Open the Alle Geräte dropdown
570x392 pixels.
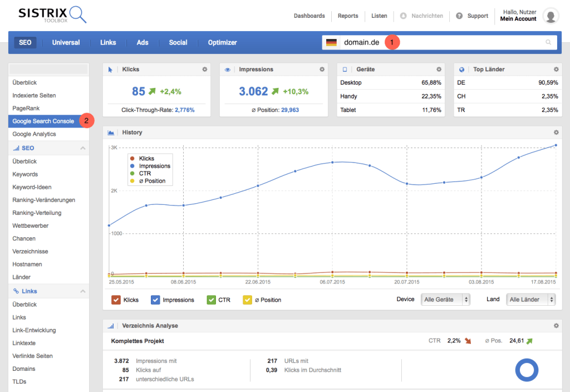click(445, 299)
